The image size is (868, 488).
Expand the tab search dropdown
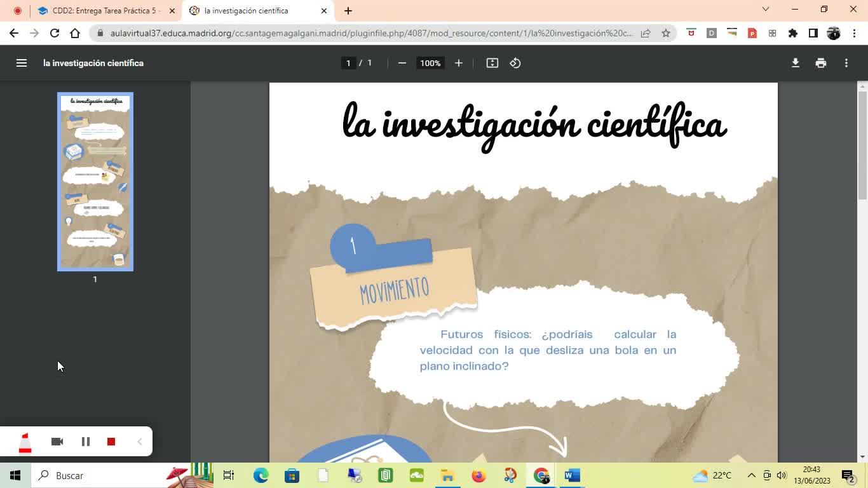[x=766, y=10]
